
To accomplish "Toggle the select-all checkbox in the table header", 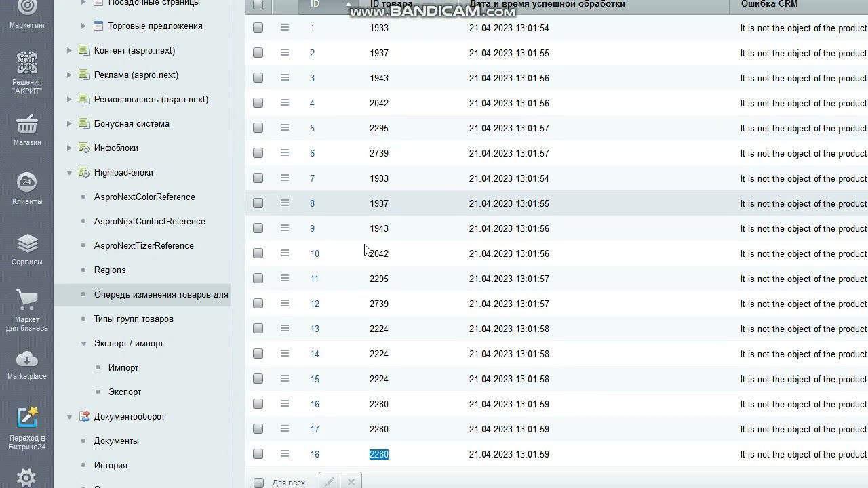I will (258, 4).
